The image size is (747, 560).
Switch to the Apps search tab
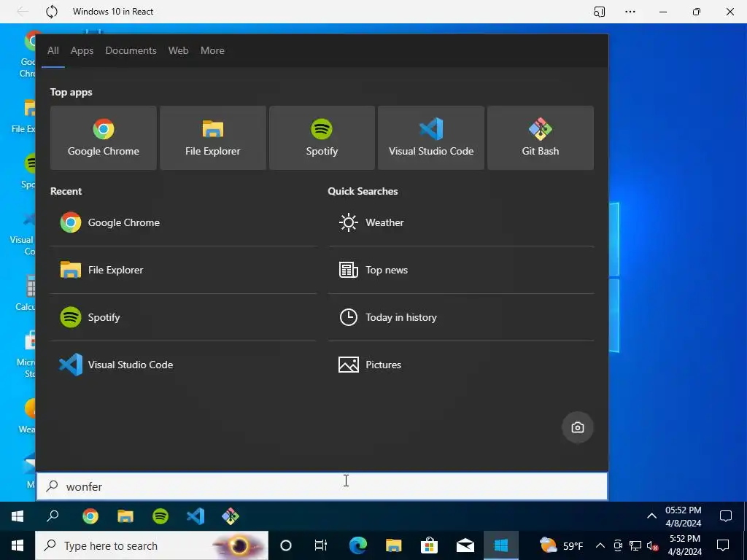[x=82, y=50]
